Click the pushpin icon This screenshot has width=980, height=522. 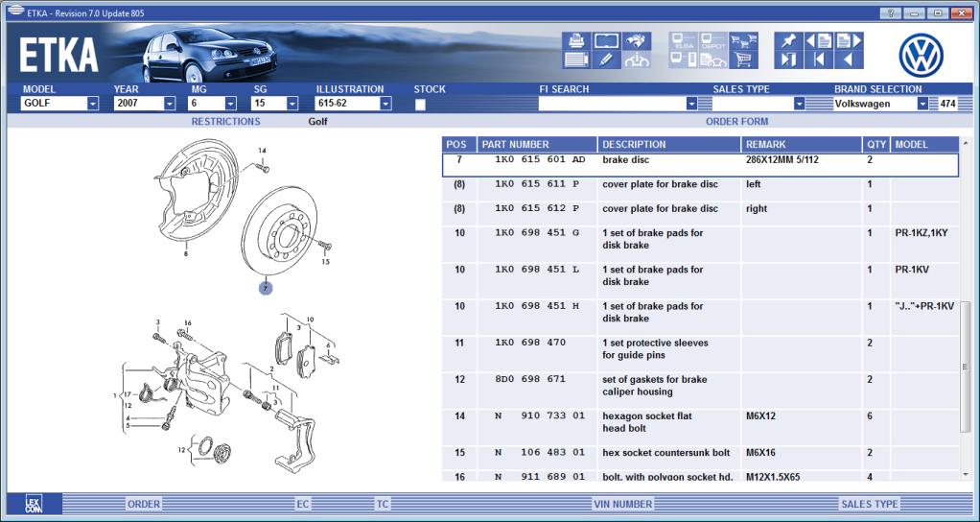pos(788,41)
